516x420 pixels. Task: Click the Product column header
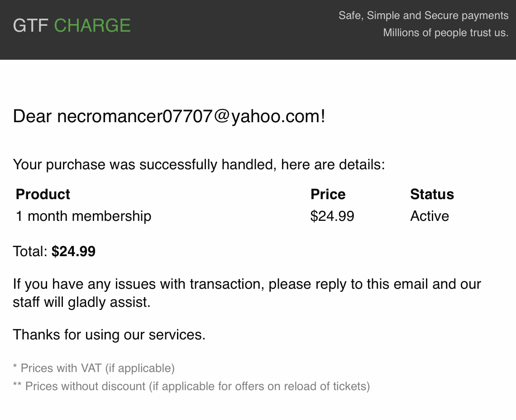click(x=43, y=194)
